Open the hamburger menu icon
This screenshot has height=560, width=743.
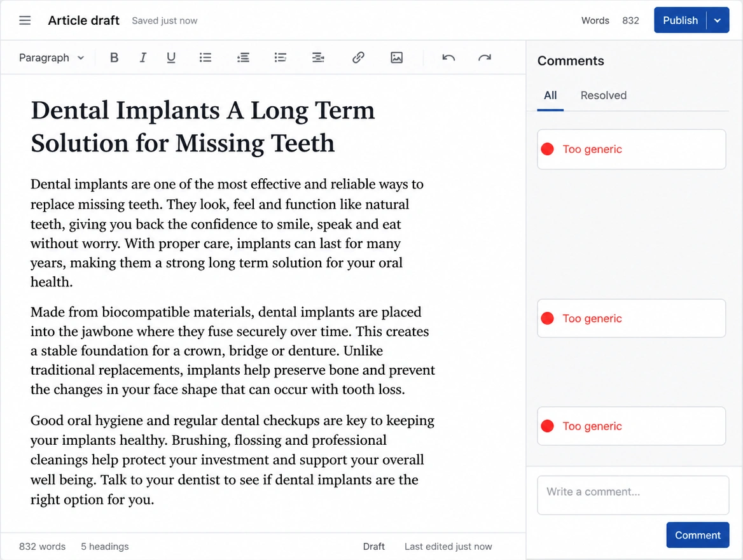25,20
